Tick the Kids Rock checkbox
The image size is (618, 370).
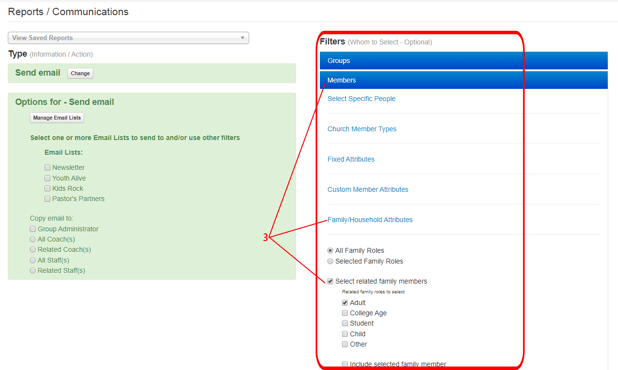tap(47, 188)
